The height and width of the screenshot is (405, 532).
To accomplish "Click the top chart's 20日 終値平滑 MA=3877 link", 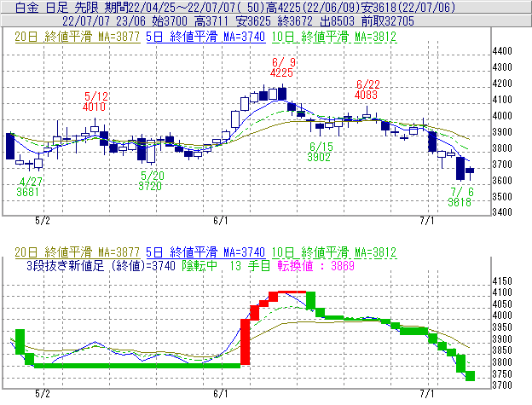I will [x=78, y=37].
